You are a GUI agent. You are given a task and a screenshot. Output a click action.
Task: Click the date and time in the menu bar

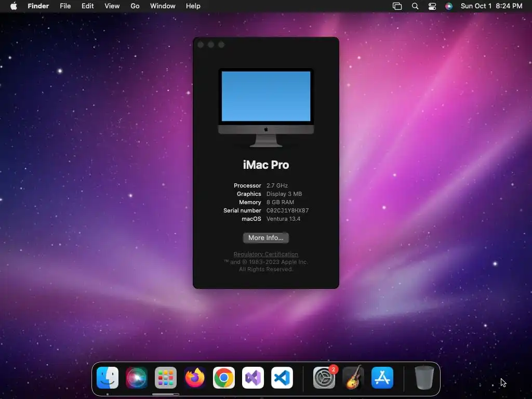491,6
